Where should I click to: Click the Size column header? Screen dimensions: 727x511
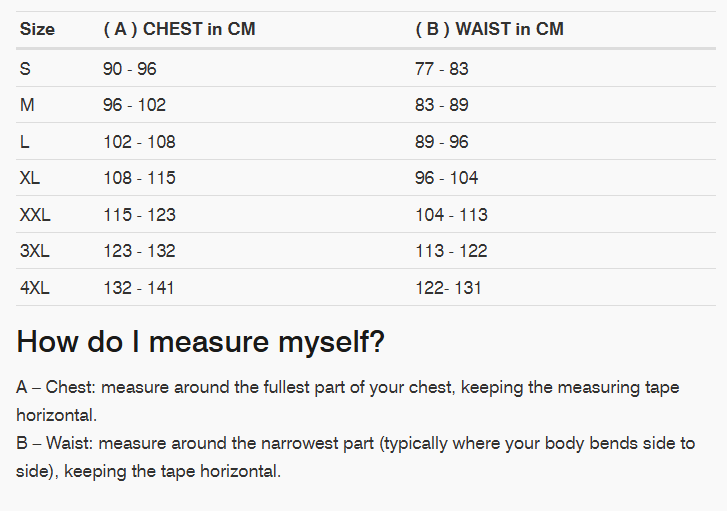[37, 29]
